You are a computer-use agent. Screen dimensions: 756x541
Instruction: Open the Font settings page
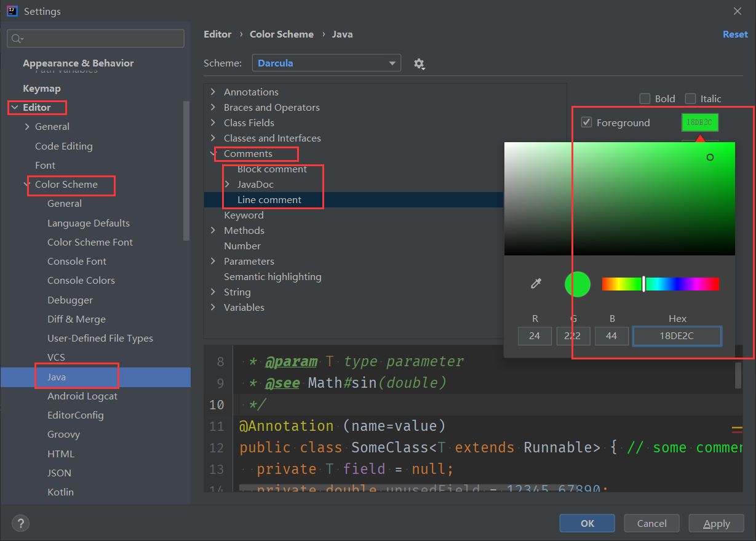[x=45, y=166]
